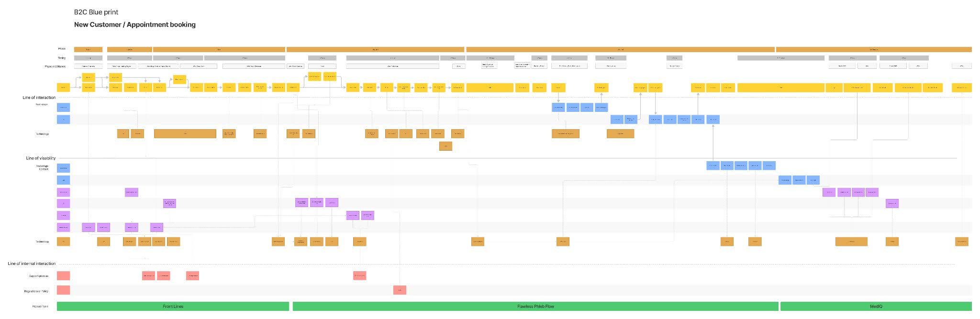The width and height of the screenshot is (980, 319).
Task: Click the 'Line of internal interaction' label
Action: (x=32, y=264)
